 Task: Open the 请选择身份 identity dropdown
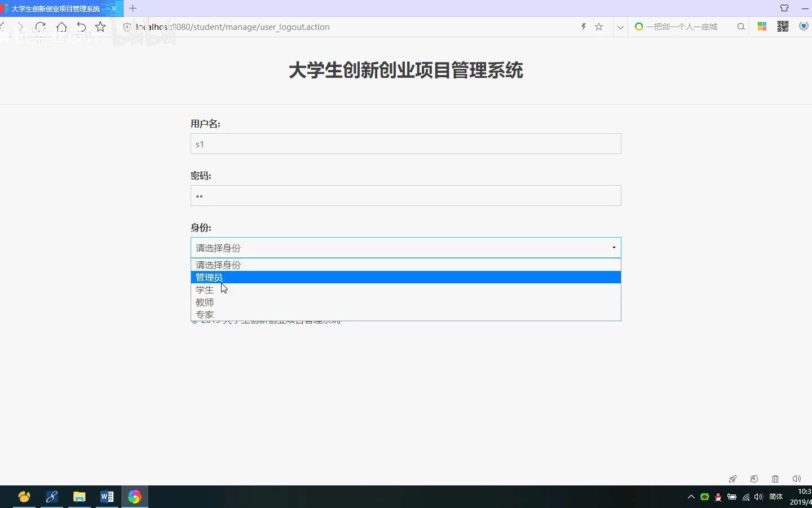[405, 247]
